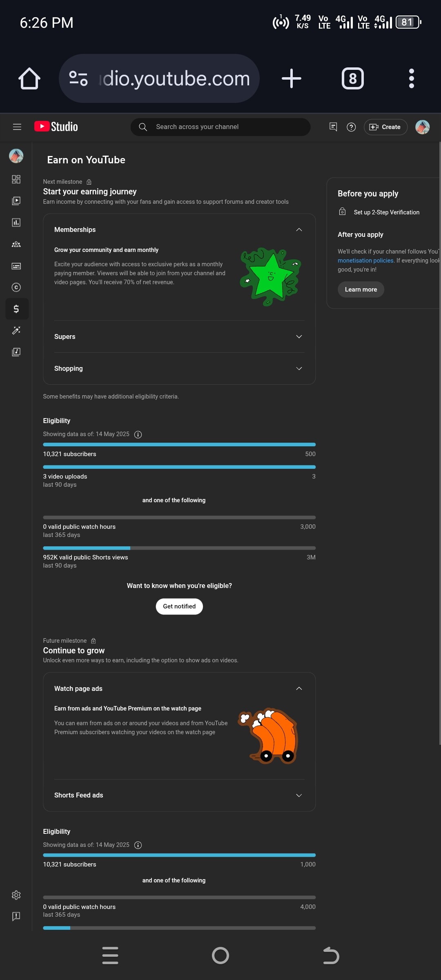Click the Continue to grow heading
Screen dimensions: 441x980
click(x=74, y=650)
